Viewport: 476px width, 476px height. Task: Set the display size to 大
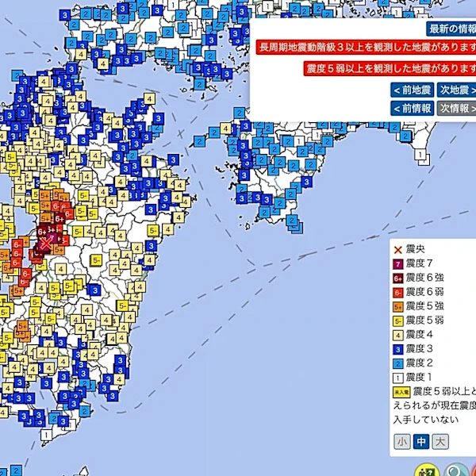440,442
